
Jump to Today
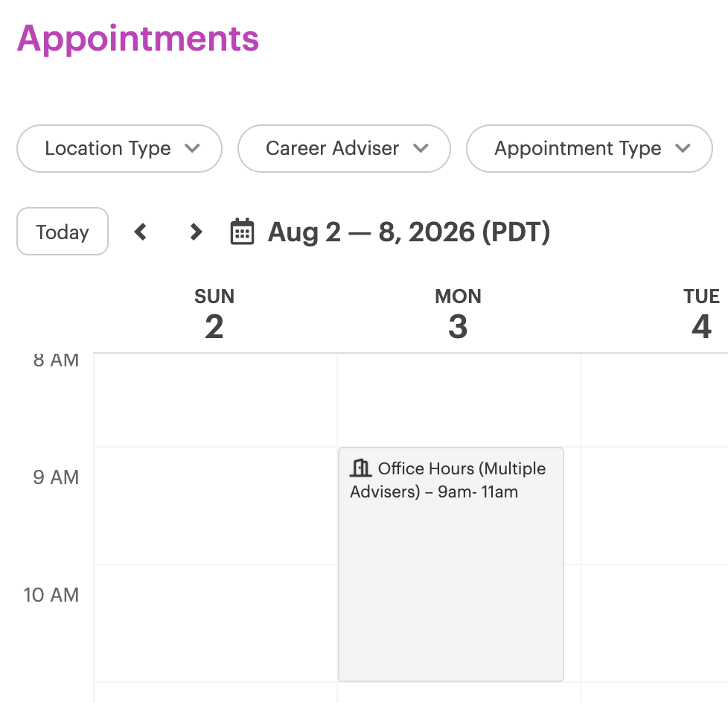63,232
